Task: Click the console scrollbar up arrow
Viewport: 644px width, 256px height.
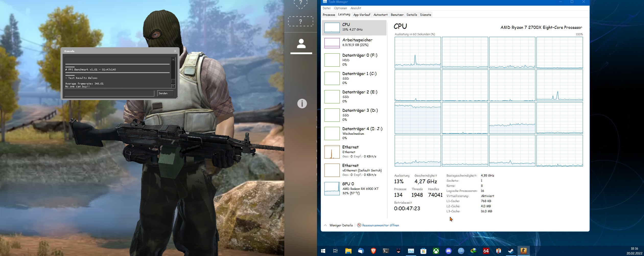Action: pyautogui.click(x=173, y=59)
